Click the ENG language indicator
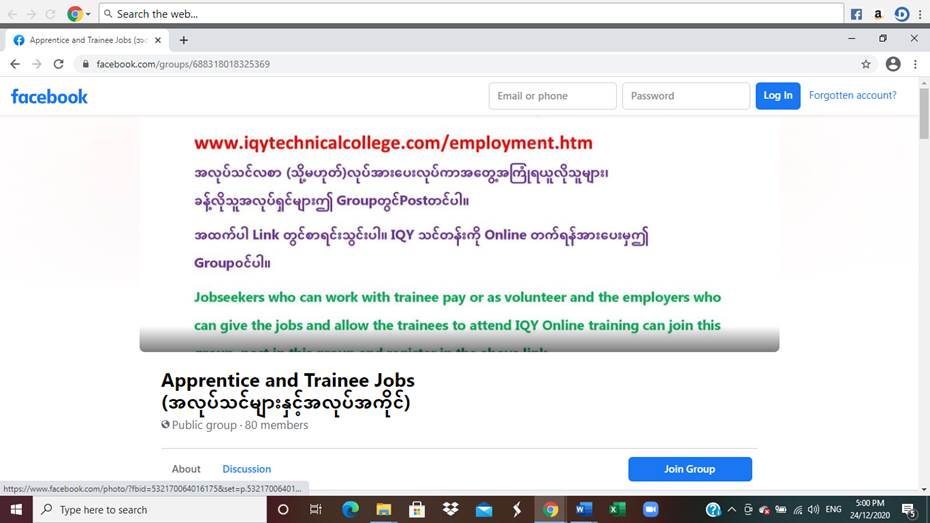Screen dimensions: 930x523 (833, 509)
